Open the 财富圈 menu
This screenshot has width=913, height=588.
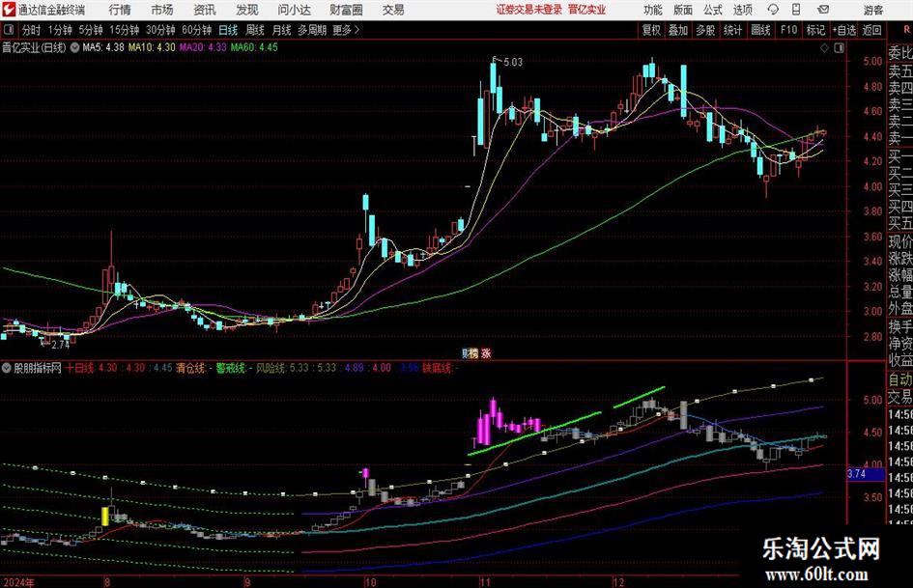tap(346, 10)
